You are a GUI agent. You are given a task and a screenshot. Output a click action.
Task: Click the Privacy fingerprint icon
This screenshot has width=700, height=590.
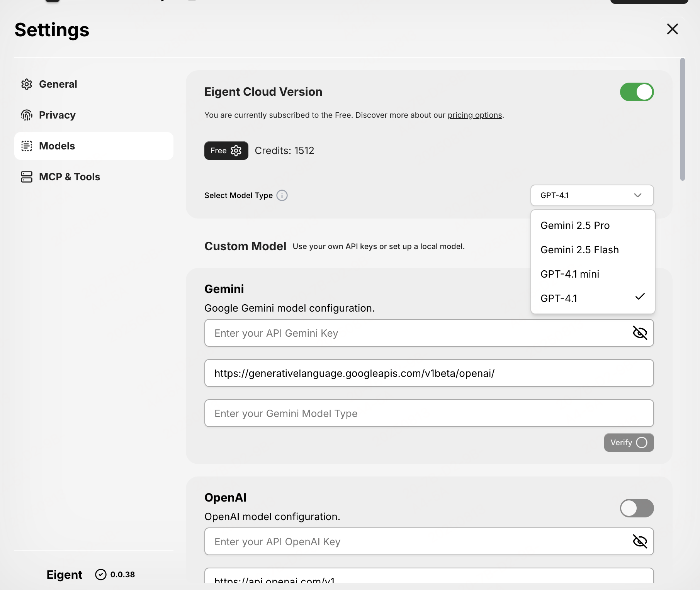[27, 115]
